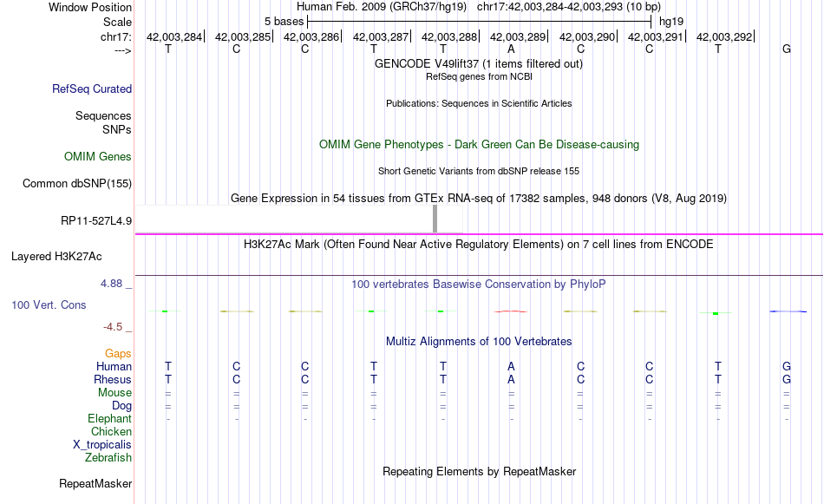The image size is (824, 504).
Task: Click the OMIM Gene Phenotypes green title
Action: [480, 145]
